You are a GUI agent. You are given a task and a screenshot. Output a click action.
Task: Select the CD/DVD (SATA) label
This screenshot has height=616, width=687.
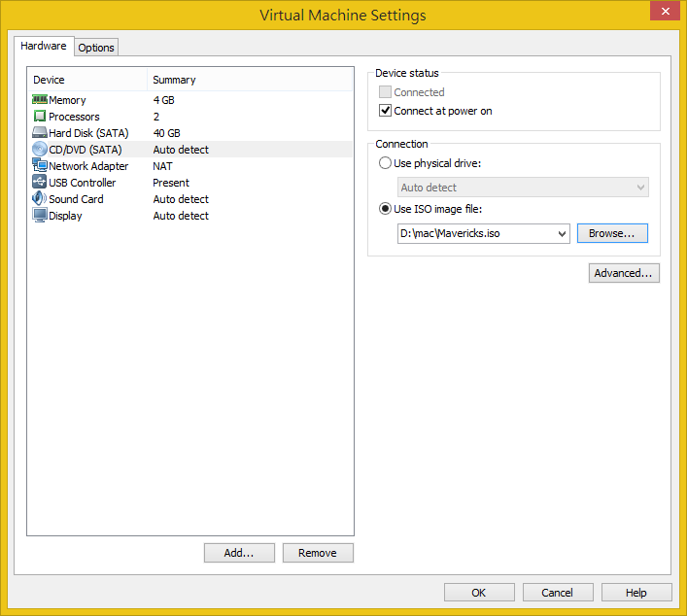[x=85, y=150]
